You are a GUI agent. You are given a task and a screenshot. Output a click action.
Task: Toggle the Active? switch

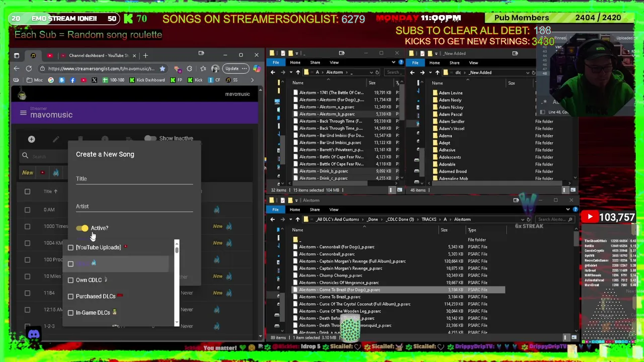click(x=82, y=228)
